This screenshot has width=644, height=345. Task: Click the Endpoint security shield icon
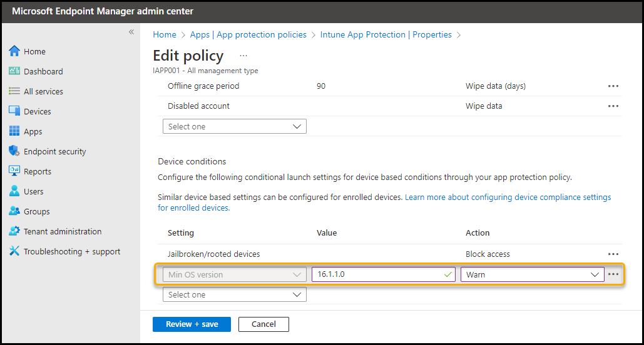(x=14, y=151)
